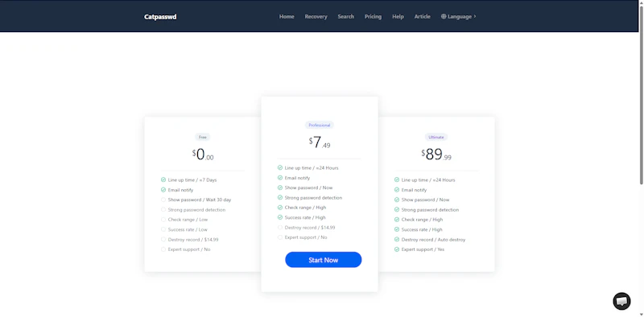Click the scrollbar down arrow

(642, 315)
